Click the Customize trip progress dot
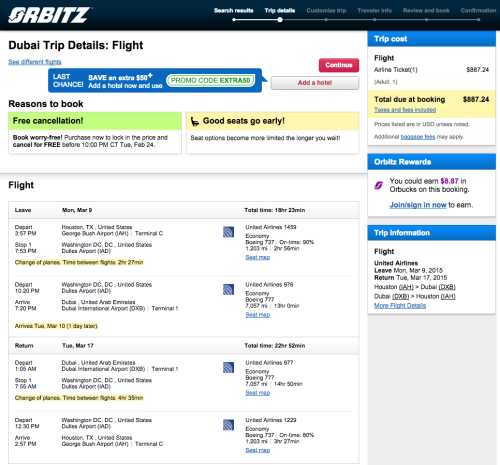Image resolution: width=500 pixels, height=465 pixels. 326,20
